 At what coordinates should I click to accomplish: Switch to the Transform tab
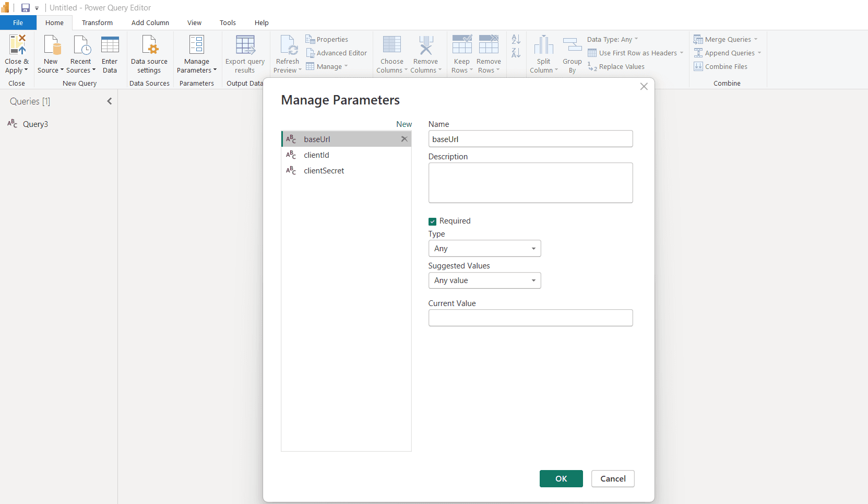coord(97,22)
